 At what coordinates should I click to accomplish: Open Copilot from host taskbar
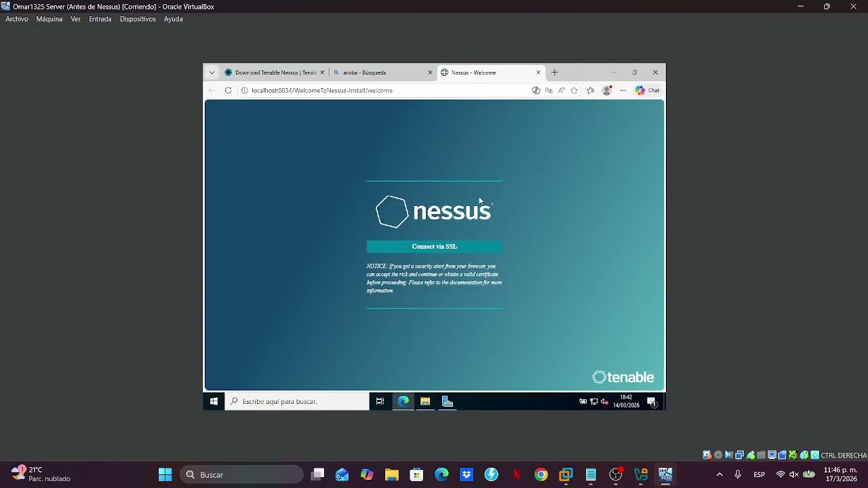coord(367,474)
